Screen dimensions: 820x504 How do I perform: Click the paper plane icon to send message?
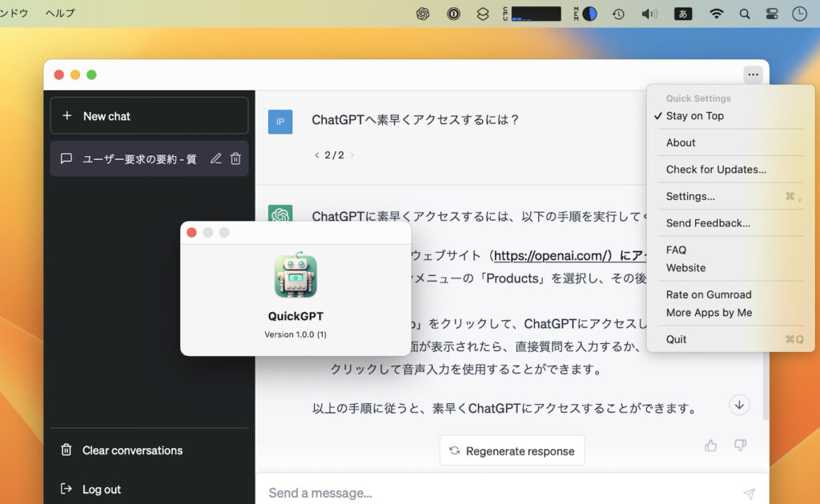tap(750, 493)
